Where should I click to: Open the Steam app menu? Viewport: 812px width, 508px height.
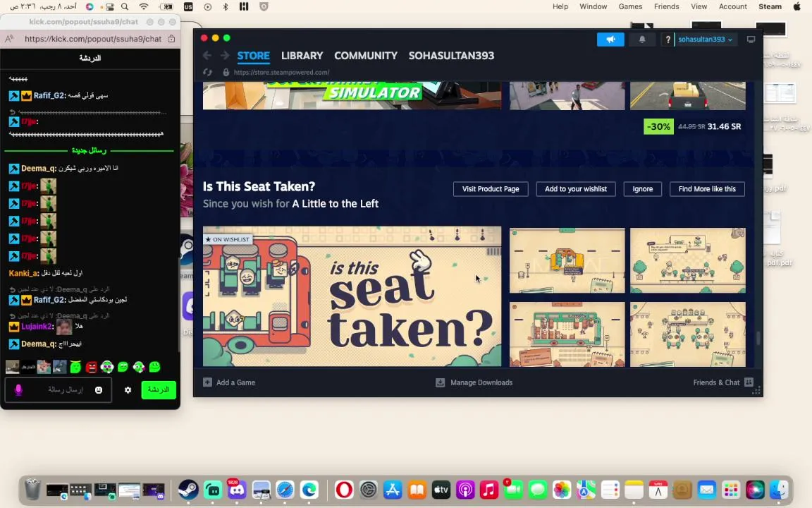[770, 7]
